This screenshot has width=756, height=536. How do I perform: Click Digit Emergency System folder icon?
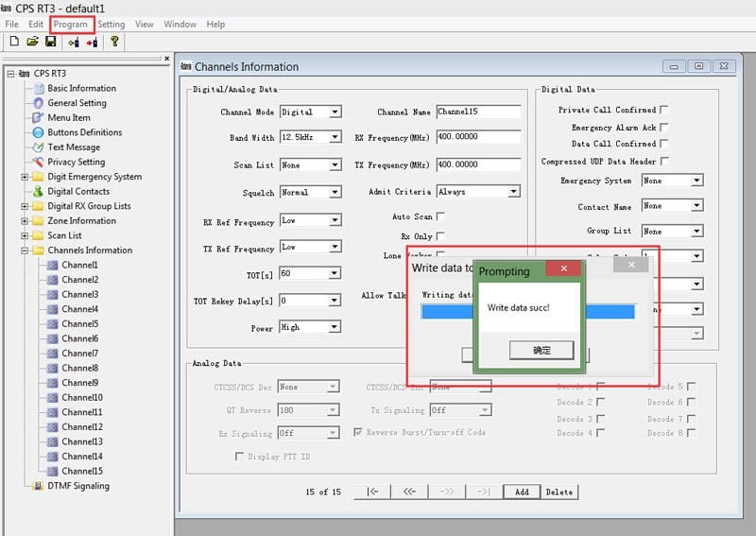click(x=38, y=177)
